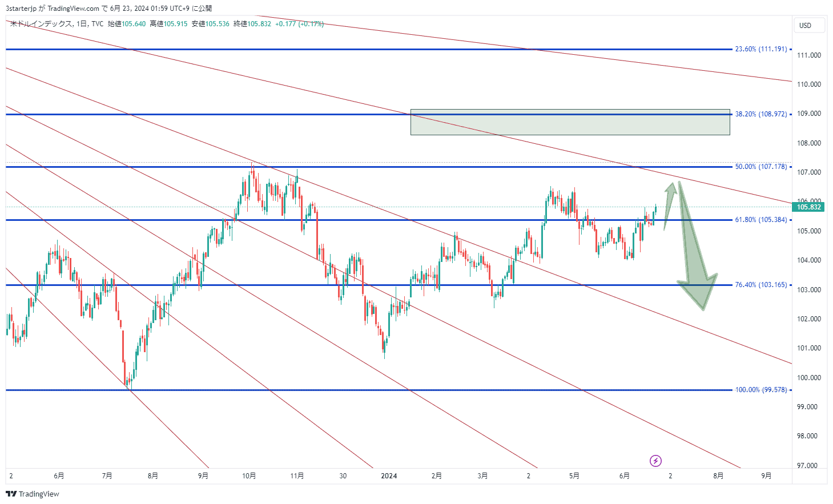Click the 10月 label on time axis
Viewport: 833px width, 504px height.
point(249,476)
